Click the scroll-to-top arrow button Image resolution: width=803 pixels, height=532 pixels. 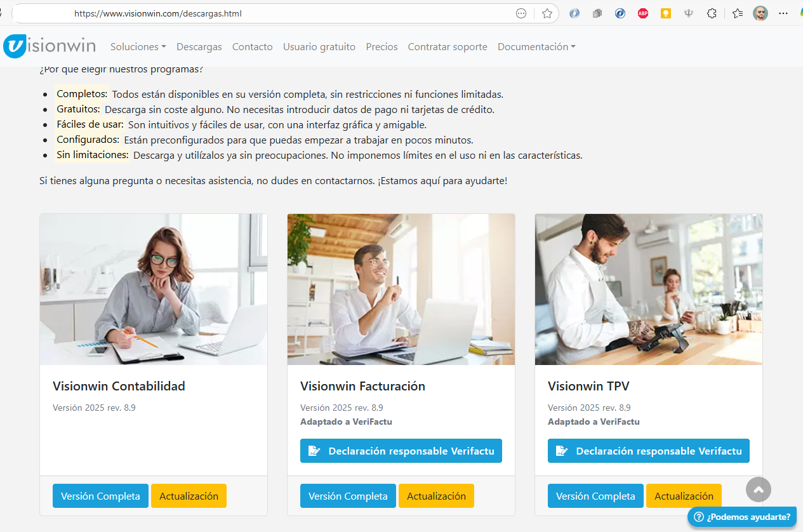[759, 489]
